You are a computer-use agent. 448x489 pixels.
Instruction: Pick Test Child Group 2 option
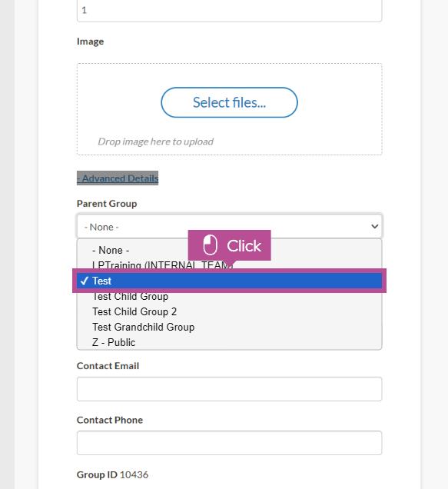tap(229, 311)
